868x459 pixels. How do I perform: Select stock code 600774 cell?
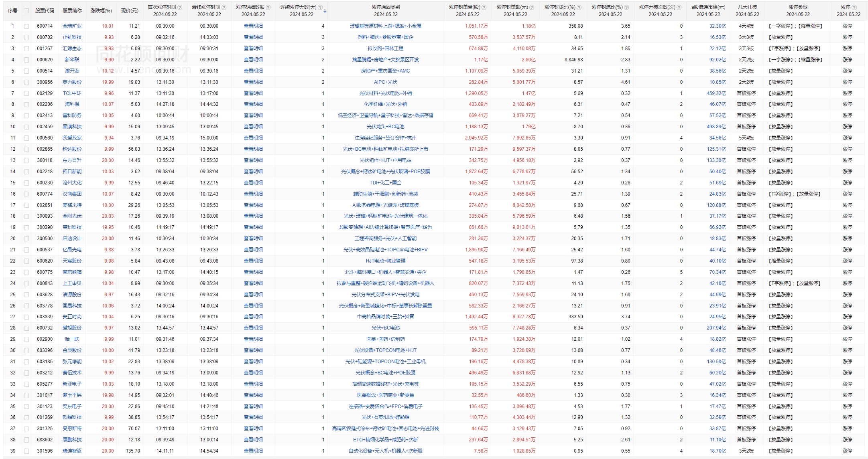tap(45, 194)
